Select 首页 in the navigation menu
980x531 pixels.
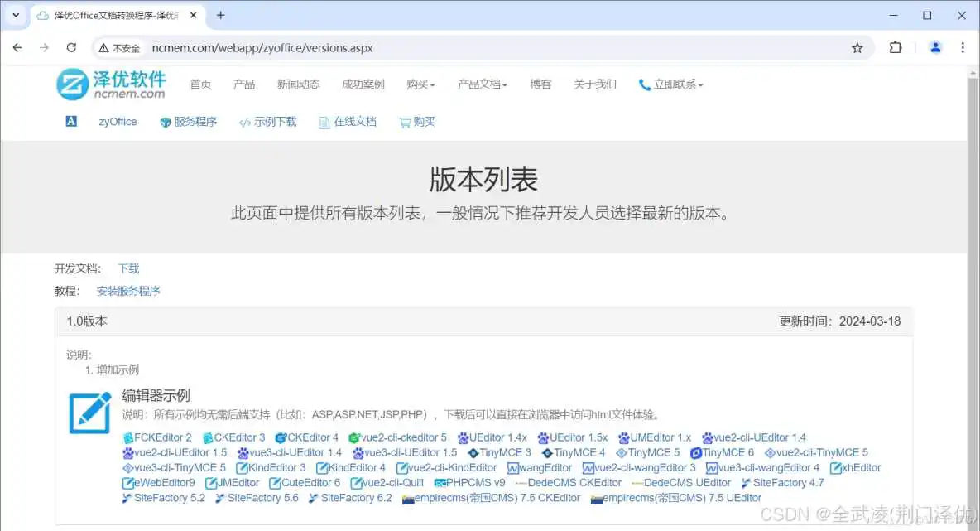click(200, 84)
